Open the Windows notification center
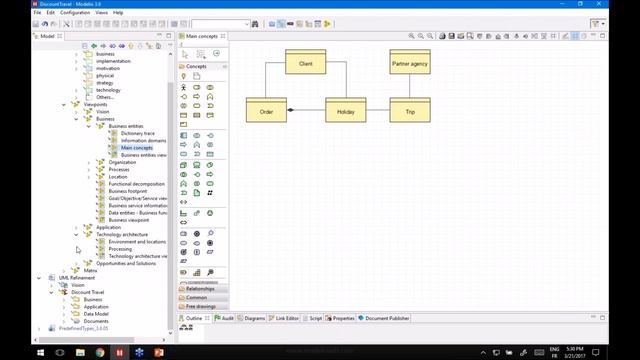 (x=596, y=352)
